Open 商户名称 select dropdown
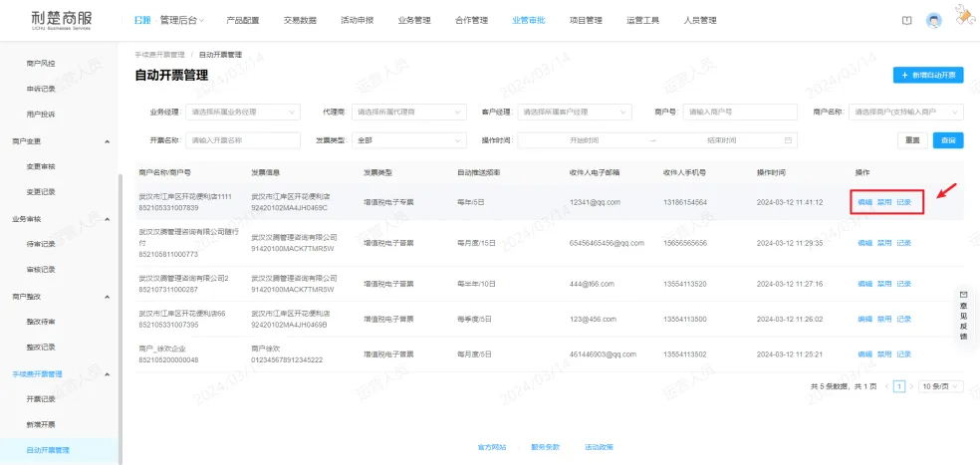This screenshot has height=465, width=980. point(905,112)
